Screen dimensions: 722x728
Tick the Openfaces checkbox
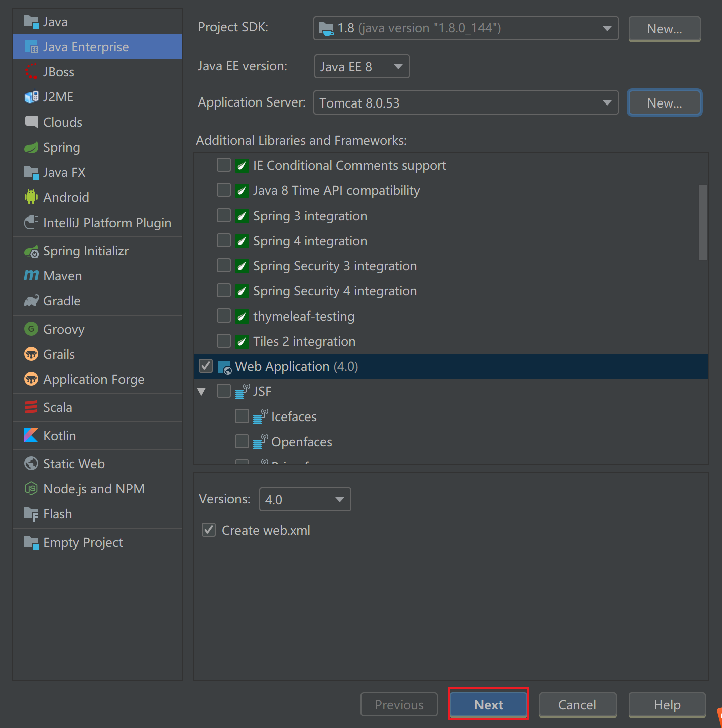pos(242,441)
